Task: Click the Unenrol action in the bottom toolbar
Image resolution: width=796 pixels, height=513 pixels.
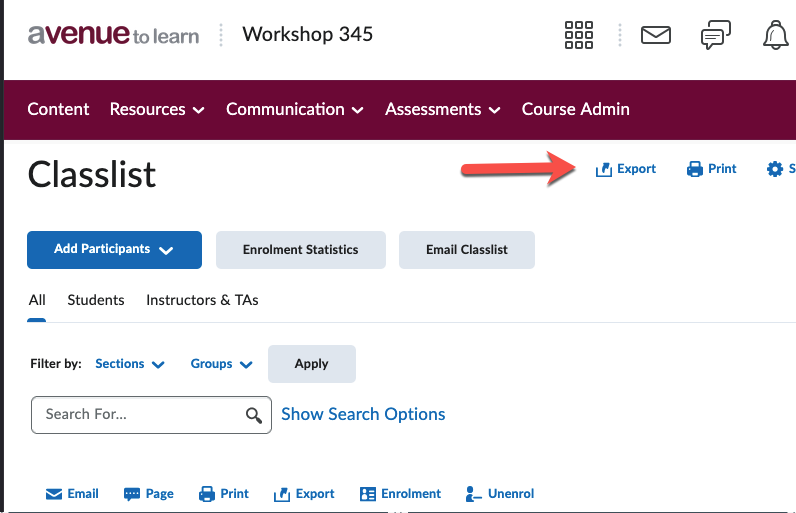Action: [x=500, y=494]
